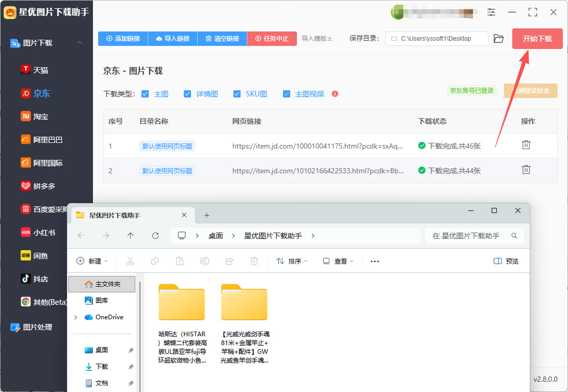Viewport: 568px width, 392px height.
Task: Click the row 1 default page title tag
Action: (167, 146)
